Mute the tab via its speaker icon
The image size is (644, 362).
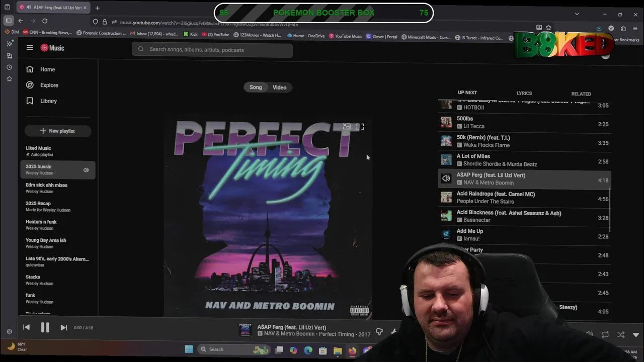[x=29, y=8]
